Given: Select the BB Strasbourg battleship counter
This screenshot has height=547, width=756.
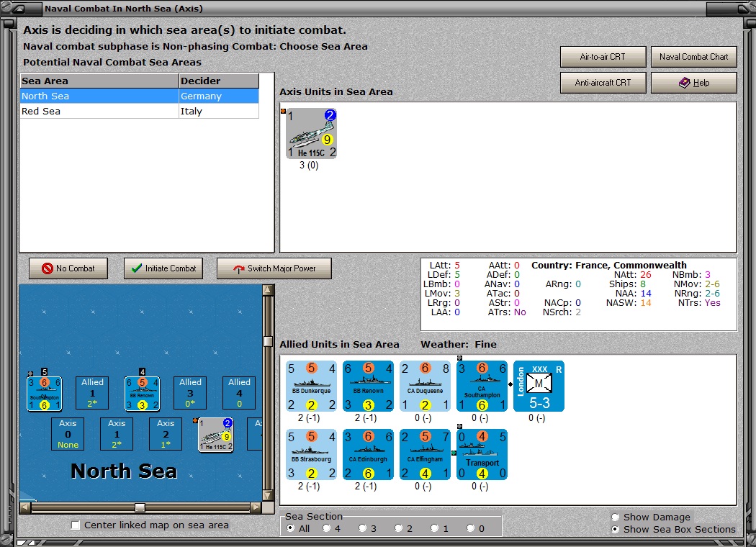Looking at the screenshot, I should pyautogui.click(x=311, y=454).
